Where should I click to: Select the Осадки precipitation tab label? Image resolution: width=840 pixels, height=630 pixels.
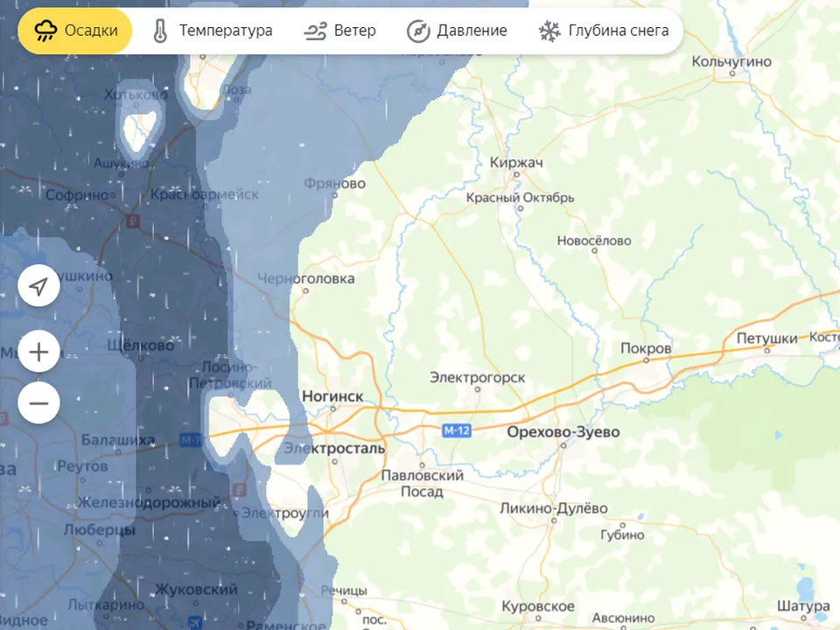(91, 31)
